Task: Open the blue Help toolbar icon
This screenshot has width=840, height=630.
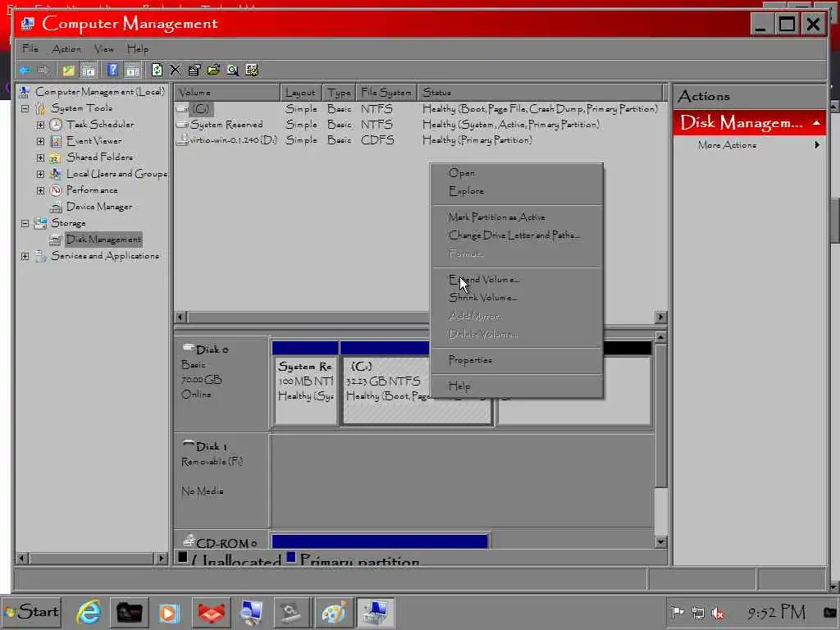Action: pos(112,71)
